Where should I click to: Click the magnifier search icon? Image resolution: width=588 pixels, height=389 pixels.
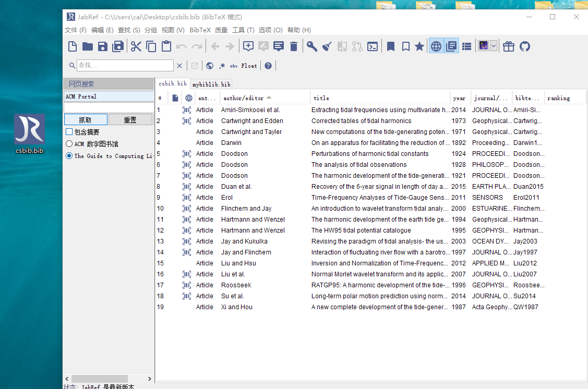[72, 66]
